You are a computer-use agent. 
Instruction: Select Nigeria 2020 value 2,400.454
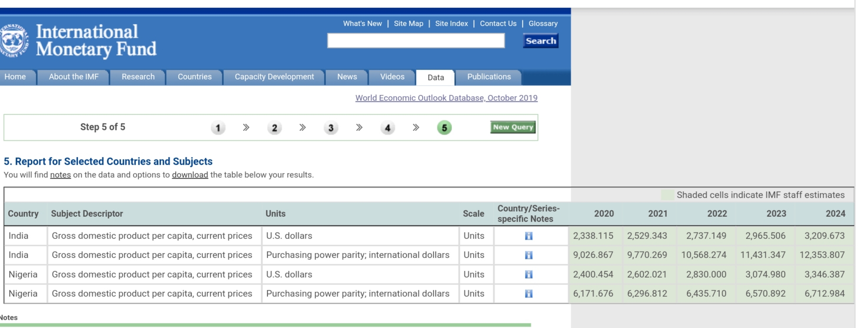click(x=593, y=275)
